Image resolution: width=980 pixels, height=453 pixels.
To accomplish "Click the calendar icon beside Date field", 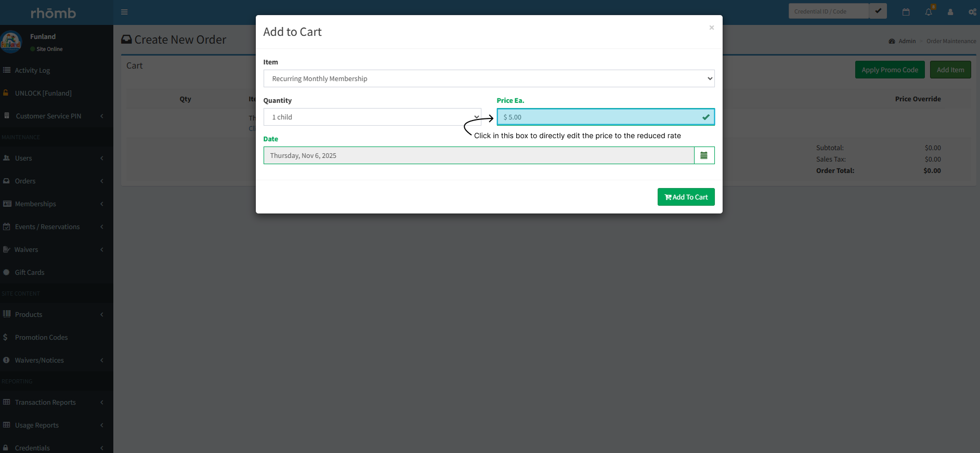I will pos(704,155).
